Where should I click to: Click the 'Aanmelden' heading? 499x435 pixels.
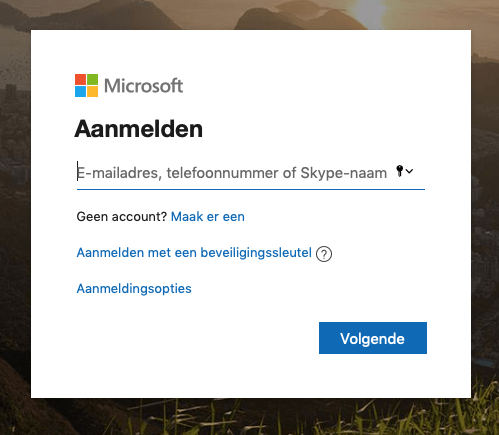[x=139, y=129]
